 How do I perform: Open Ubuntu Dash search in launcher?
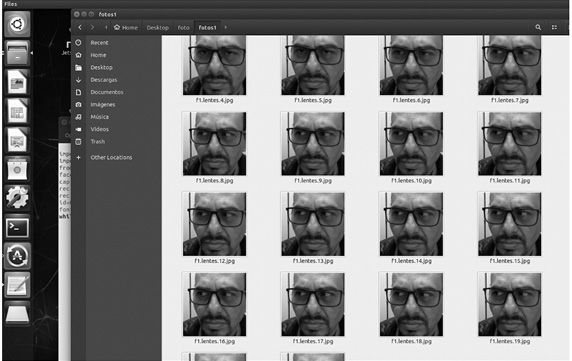pos(17,24)
